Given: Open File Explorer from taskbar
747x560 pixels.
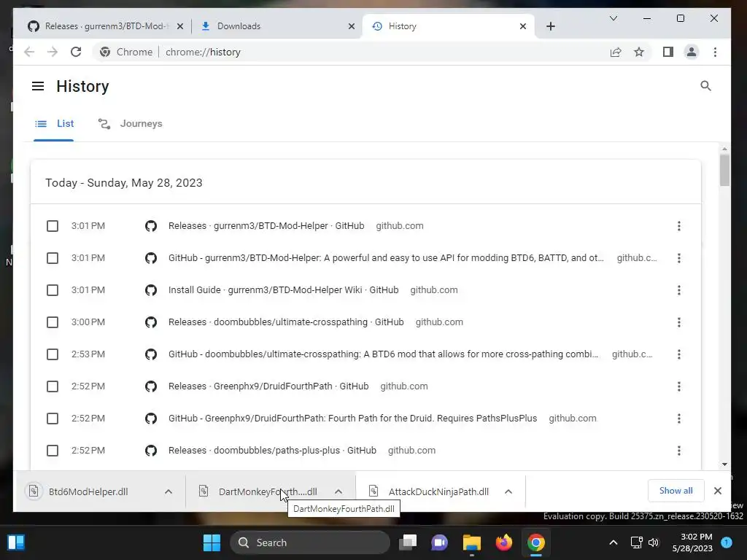Looking at the screenshot, I should click(x=472, y=542).
